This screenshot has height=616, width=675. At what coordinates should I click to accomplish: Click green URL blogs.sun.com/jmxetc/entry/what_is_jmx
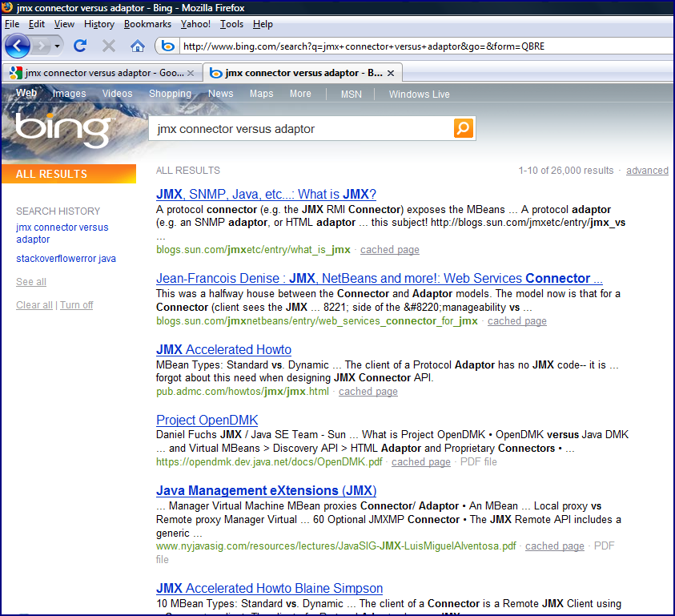253,250
